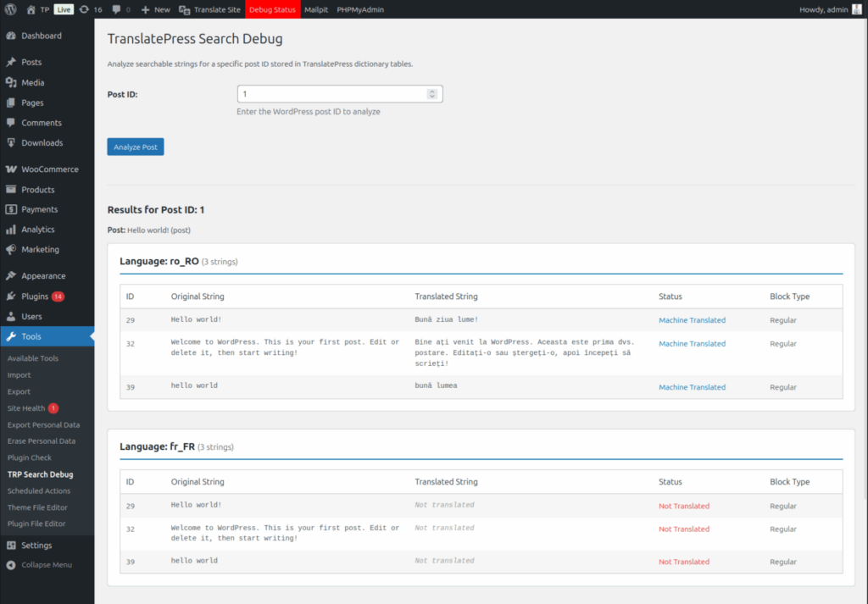
Task: Click the Plugins icon with badge 14
Action: coord(12,297)
